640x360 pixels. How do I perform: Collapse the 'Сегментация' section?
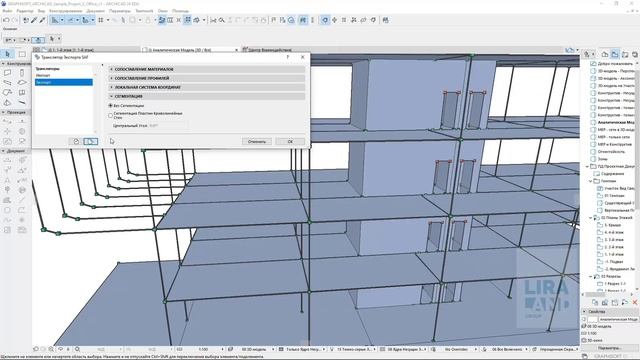[111, 96]
